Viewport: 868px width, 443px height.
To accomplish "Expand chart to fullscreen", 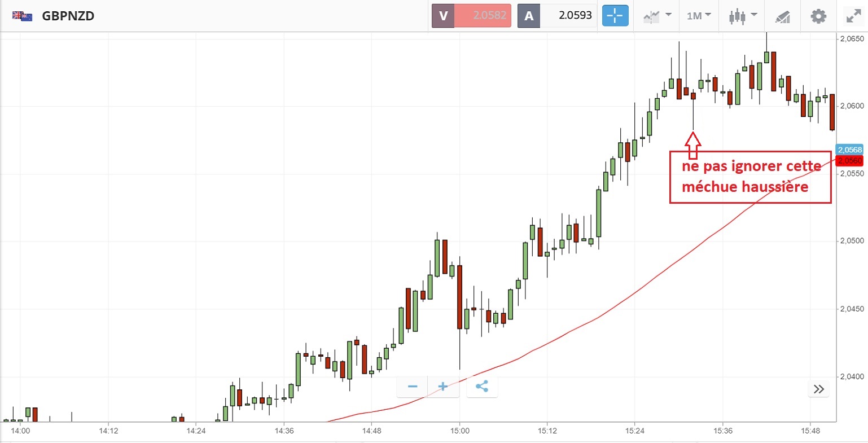I will [853, 16].
